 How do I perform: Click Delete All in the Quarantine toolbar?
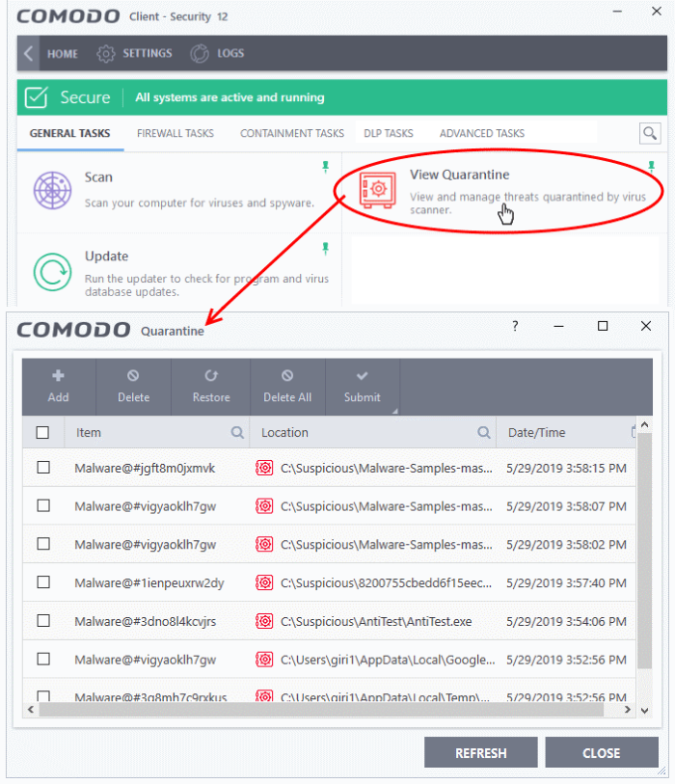287,387
